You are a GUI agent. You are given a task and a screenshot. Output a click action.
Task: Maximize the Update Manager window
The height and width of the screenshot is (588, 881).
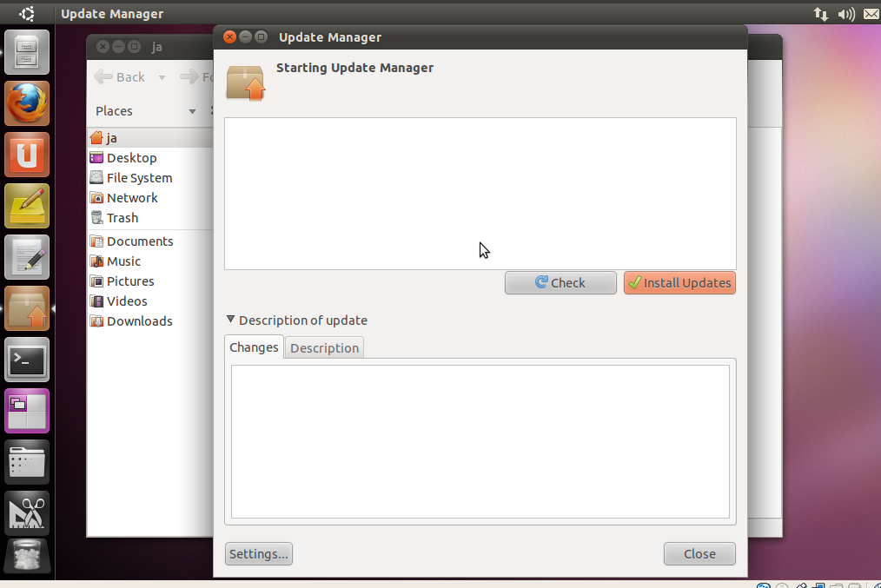click(x=261, y=37)
